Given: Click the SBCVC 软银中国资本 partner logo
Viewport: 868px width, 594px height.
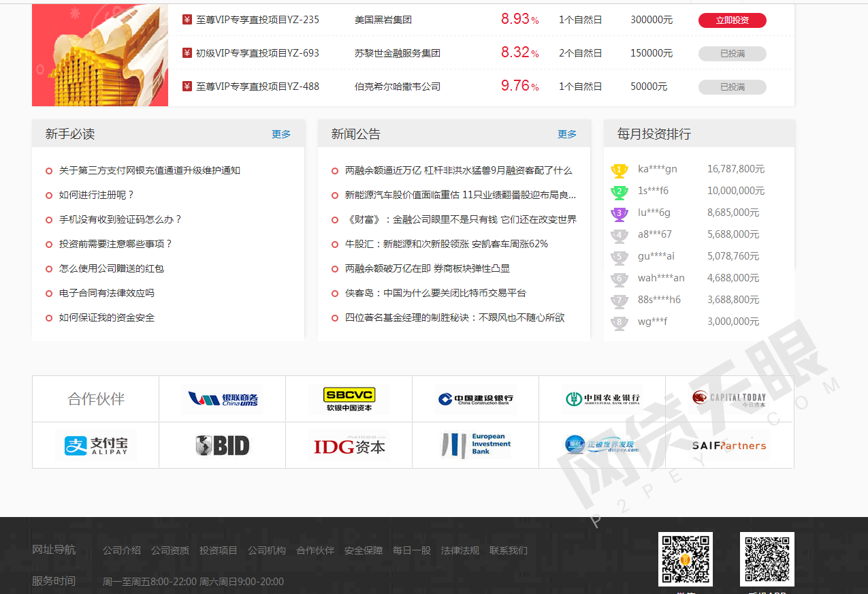Looking at the screenshot, I should (349, 399).
